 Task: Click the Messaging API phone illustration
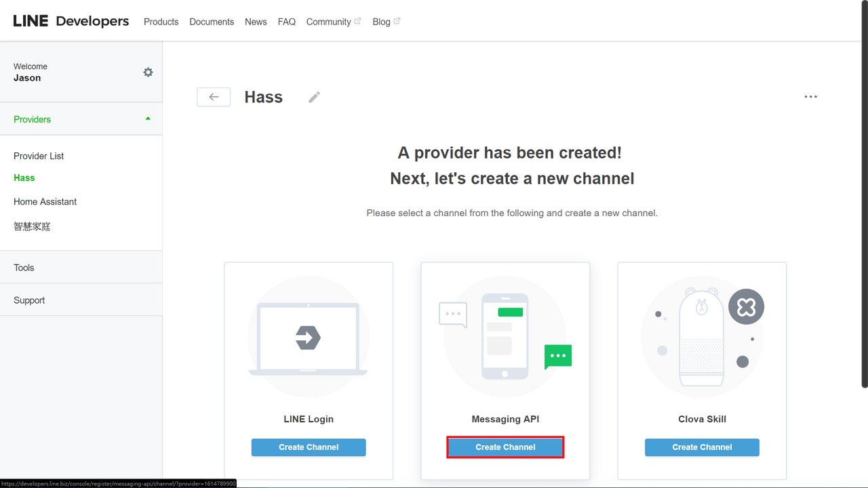[505, 336]
